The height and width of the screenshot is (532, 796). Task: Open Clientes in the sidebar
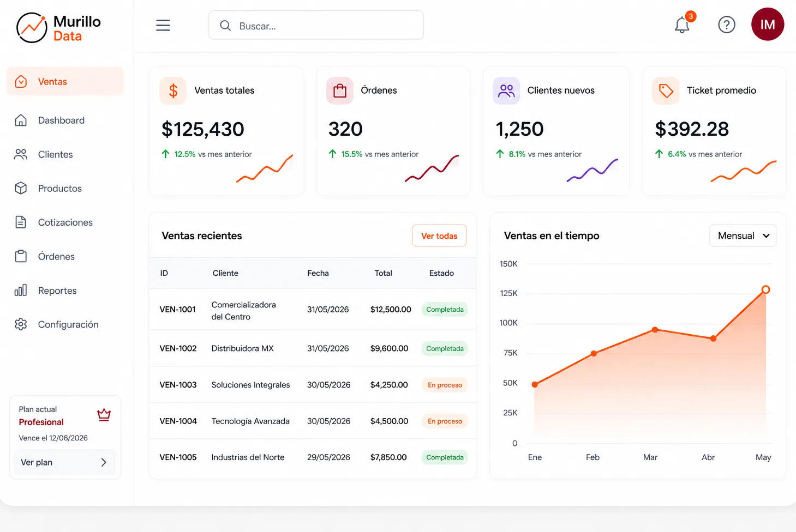click(x=55, y=154)
